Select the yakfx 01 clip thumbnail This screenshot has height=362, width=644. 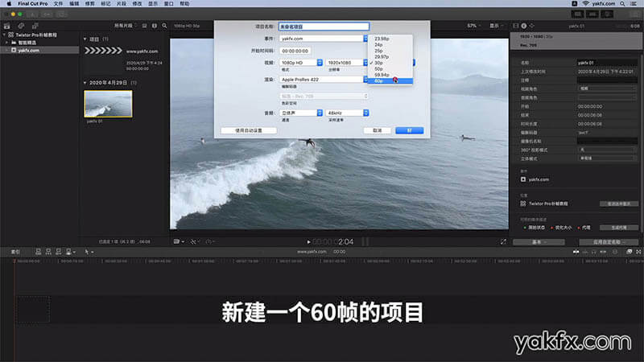[x=108, y=104]
